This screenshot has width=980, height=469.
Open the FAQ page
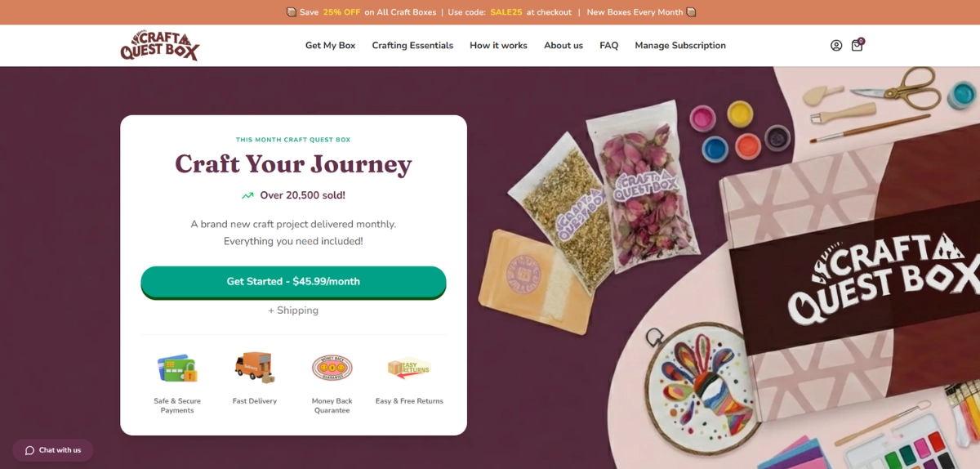point(609,46)
